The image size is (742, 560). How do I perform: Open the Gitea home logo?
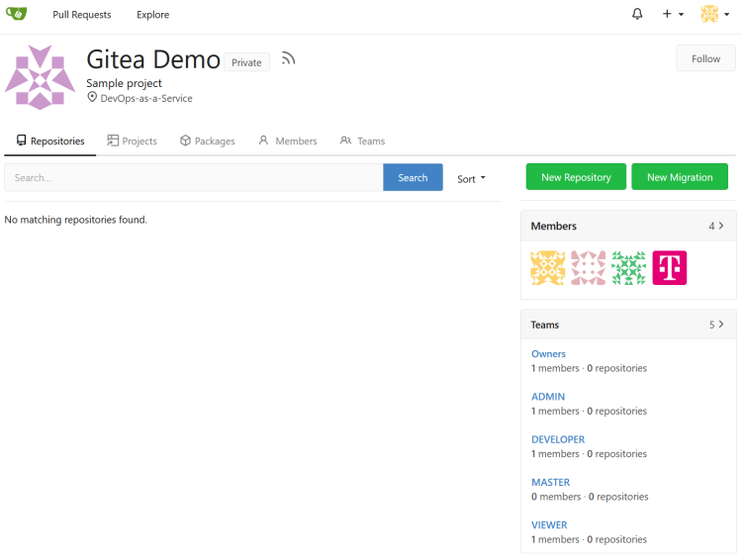(17, 13)
